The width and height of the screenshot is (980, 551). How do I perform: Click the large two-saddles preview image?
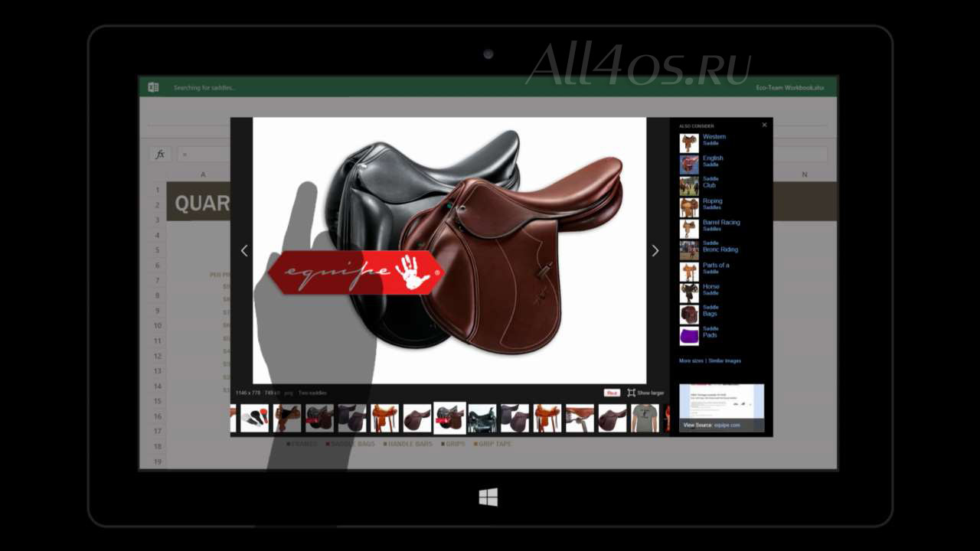449,250
